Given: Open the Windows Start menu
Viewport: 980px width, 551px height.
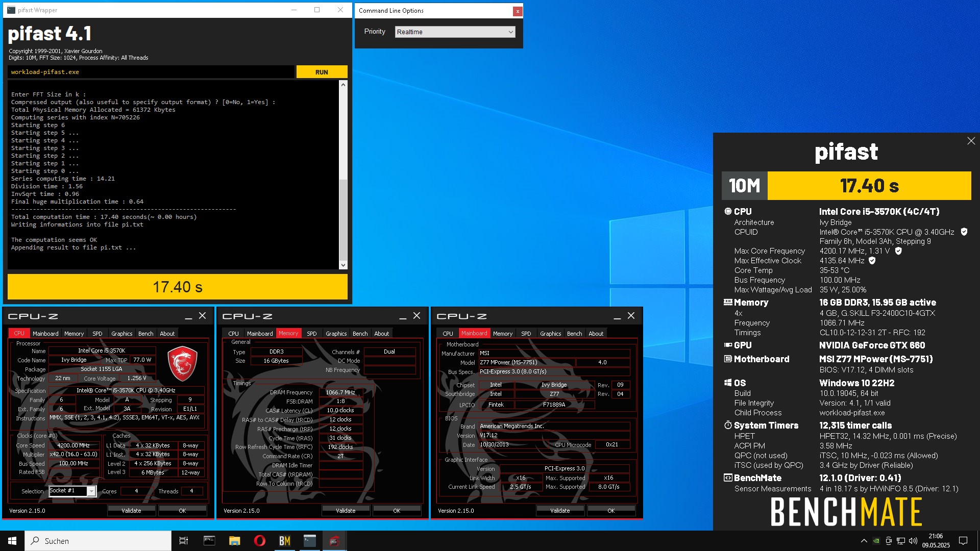Looking at the screenshot, I should tap(12, 541).
